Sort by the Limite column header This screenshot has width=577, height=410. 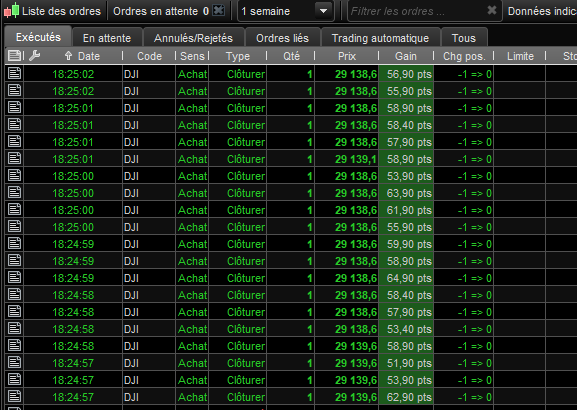(520, 56)
